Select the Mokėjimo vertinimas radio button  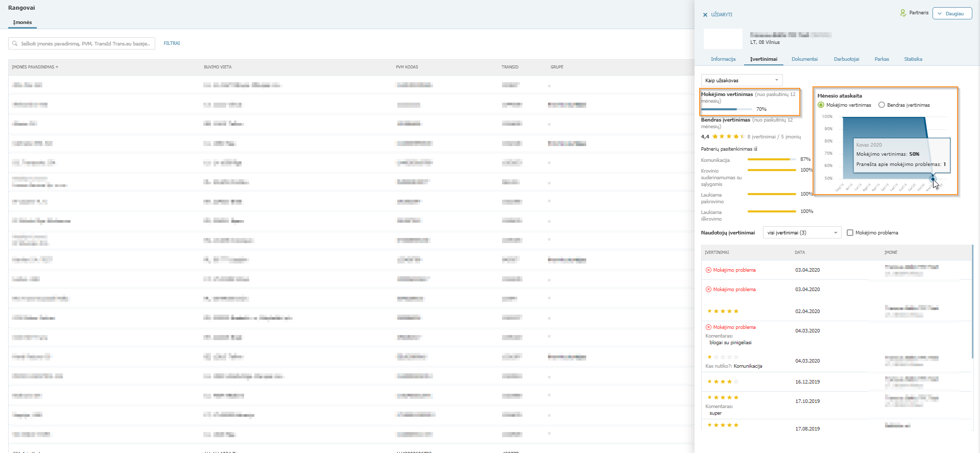click(821, 105)
